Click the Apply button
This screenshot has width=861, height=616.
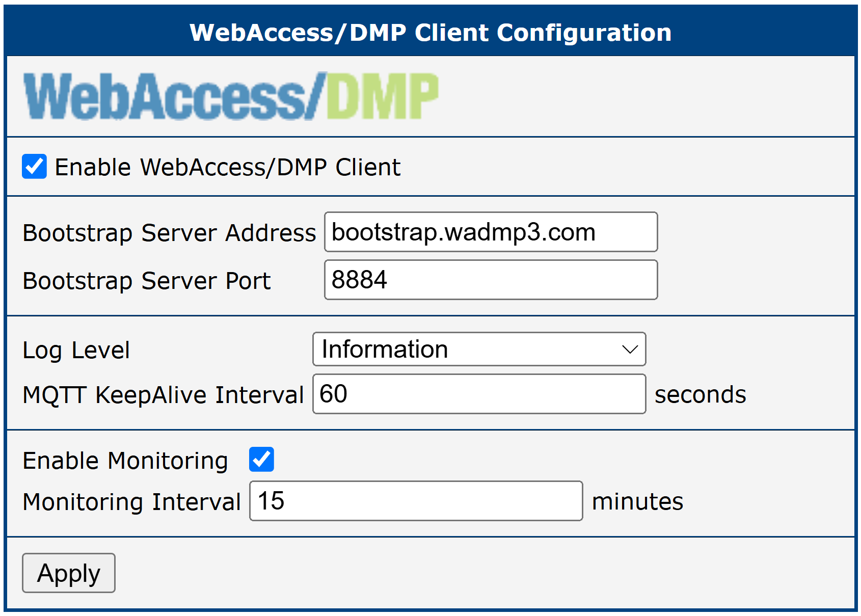tap(69, 573)
